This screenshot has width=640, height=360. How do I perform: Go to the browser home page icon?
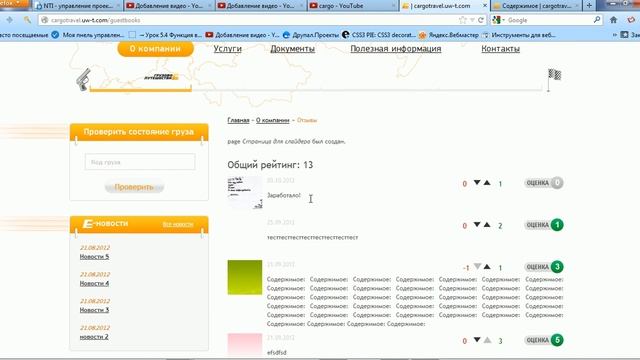click(613, 20)
